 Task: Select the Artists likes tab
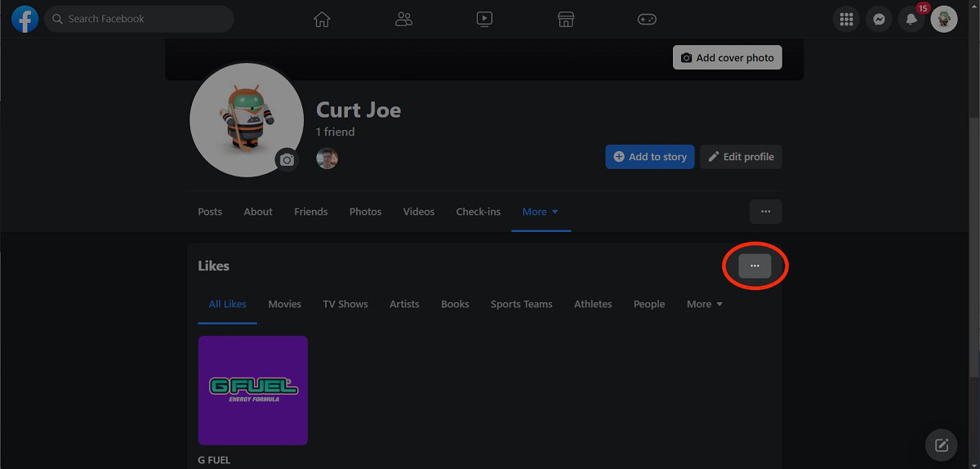point(404,304)
